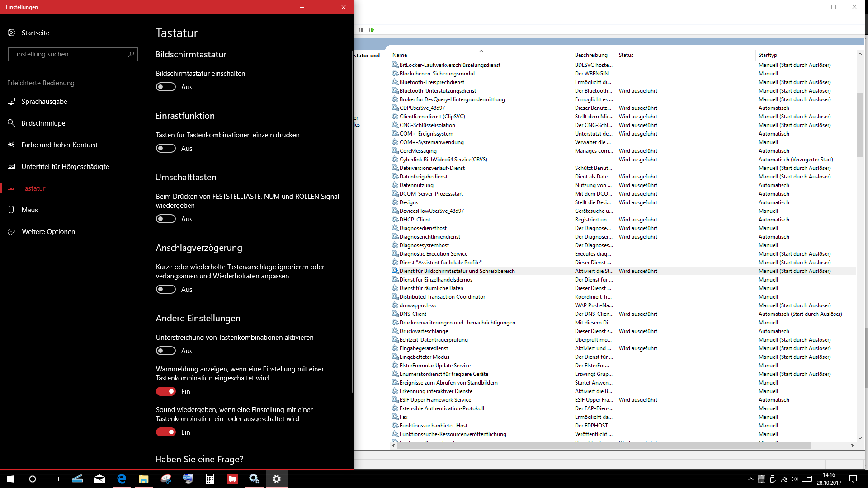Open Cortana from the taskbar circle
The width and height of the screenshot is (868, 488).
(x=33, y=479)
